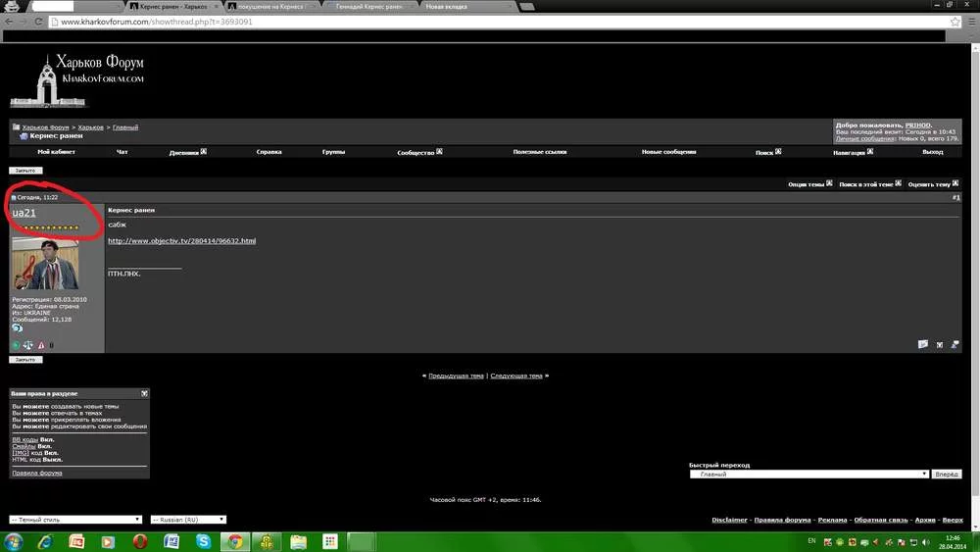This screenshot has height=552, width=980.
Task: Click the browser back arrow
Action: (x=9, y=22)
